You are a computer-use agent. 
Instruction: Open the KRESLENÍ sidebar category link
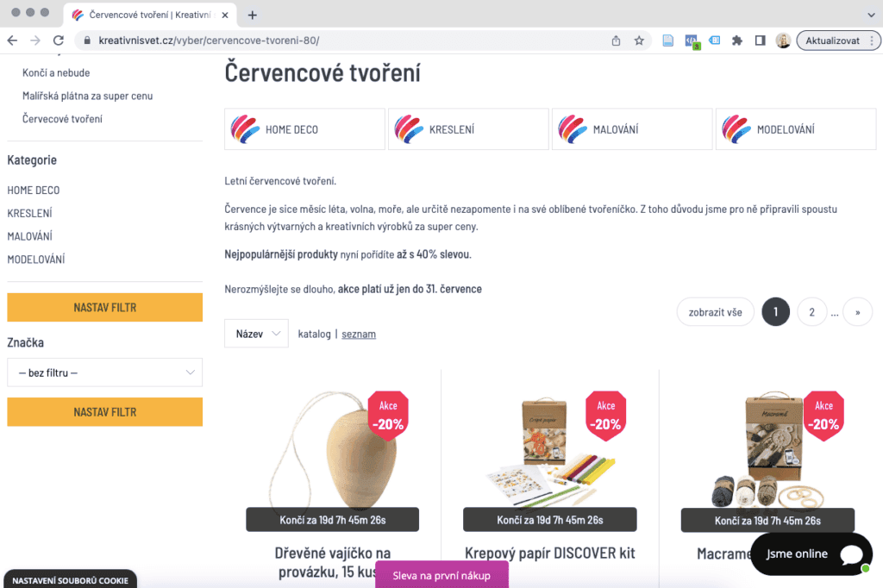(30, 214)
